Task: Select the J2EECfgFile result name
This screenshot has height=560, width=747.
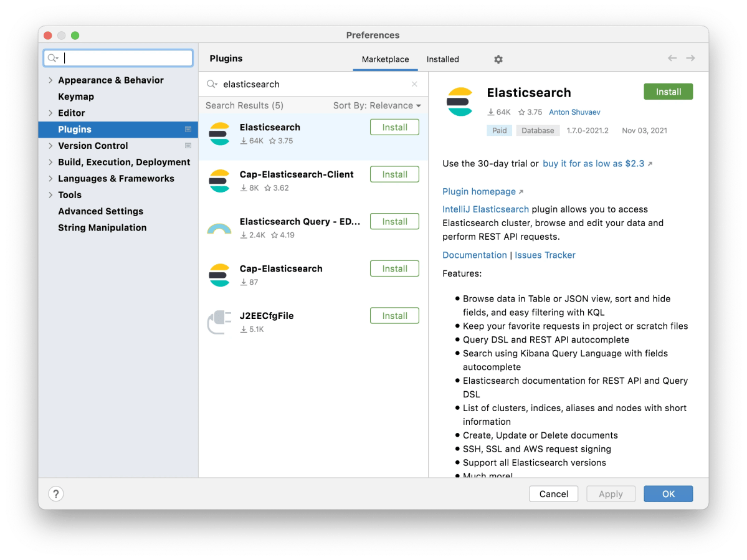Action: (266, 316)
